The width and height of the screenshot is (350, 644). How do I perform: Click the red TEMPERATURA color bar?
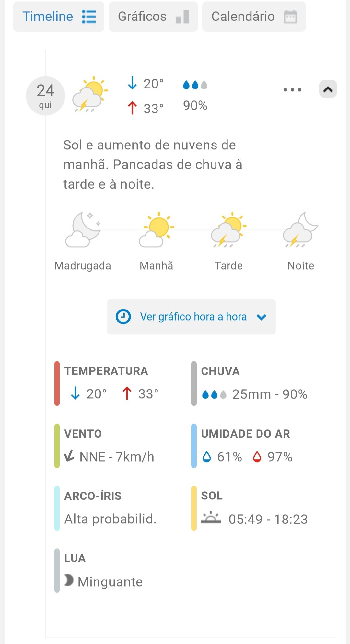click(57, 383)
